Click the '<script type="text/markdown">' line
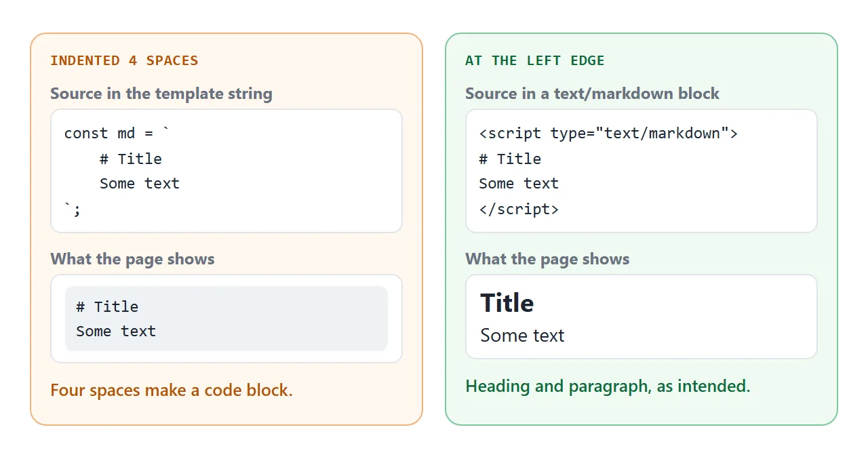This screenshot has height=461, width=868. pos(608,134)
